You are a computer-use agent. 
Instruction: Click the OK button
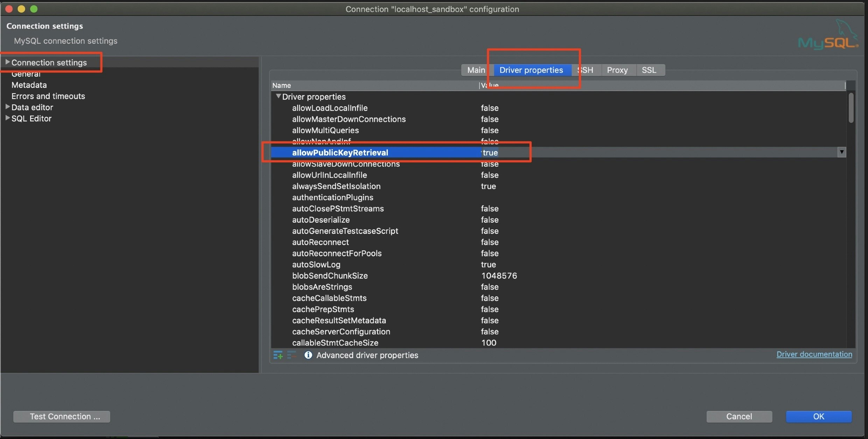click(x=818, y=416)
